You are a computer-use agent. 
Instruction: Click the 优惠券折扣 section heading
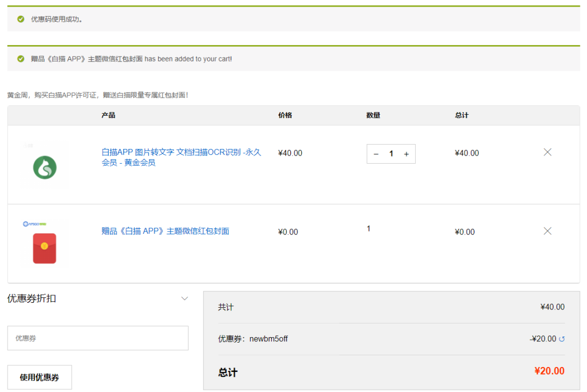pyautogui.click(x=32, y=298)
